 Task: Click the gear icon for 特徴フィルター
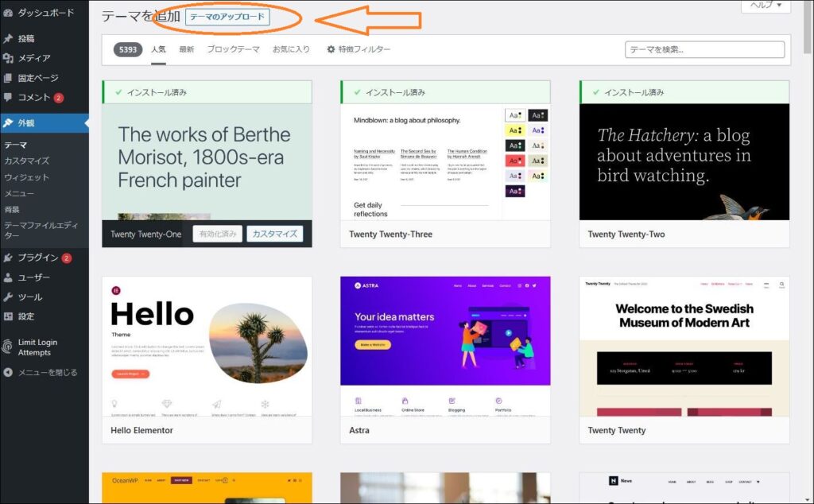click(x=331, y=49)
